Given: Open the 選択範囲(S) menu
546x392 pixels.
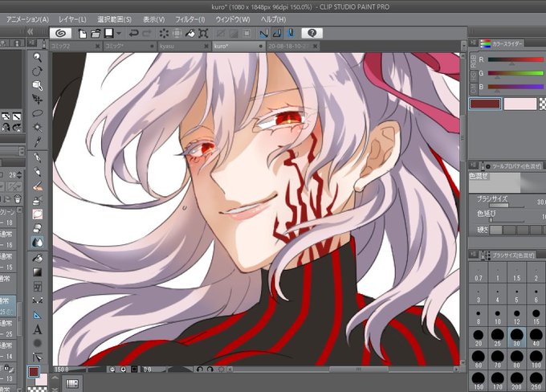Looking at the screenshot, I should tap(114, 19).
